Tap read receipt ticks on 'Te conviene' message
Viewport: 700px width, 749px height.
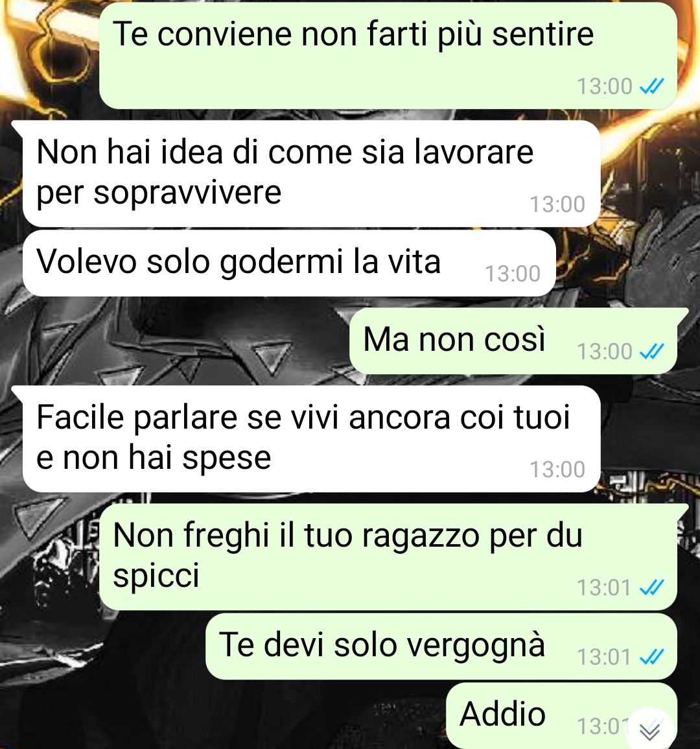pos(651,86)
